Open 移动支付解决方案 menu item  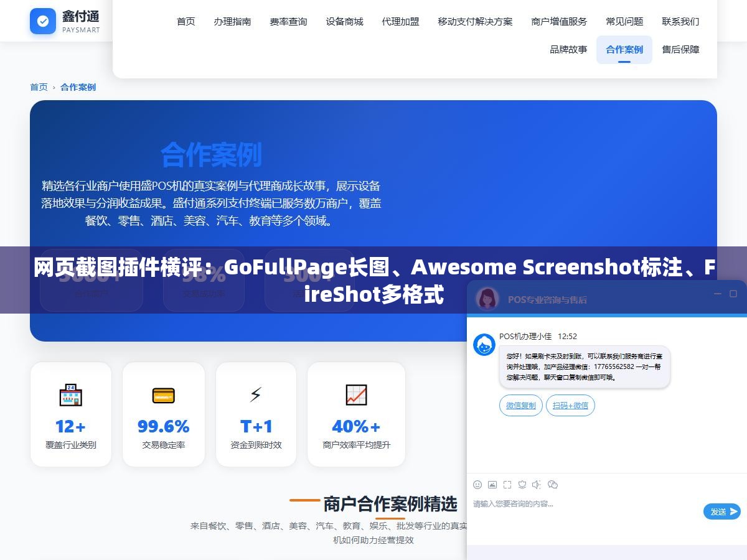475,21
